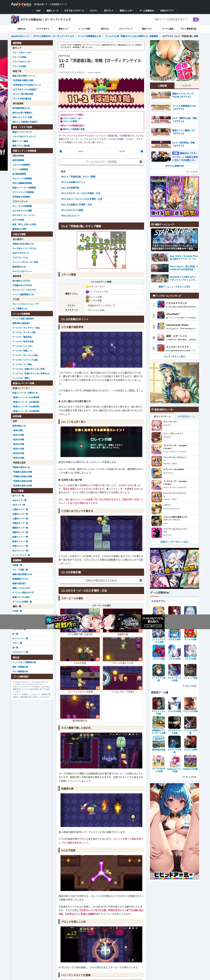Viewport: 210px width, 980px height.
Task: Click the AppMedia logo in the header
Action: pyautogui.click(x=21, y=4)
